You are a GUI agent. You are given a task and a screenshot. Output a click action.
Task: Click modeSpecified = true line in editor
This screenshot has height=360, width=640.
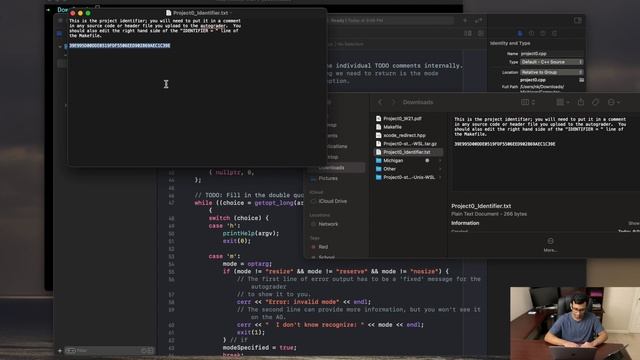tap(260, 348)
